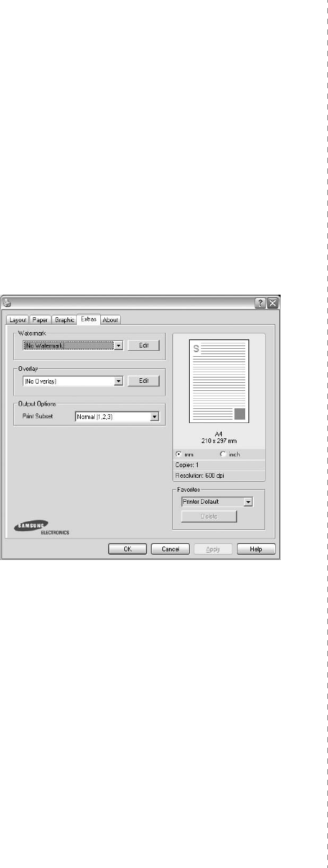Click the Samsung Electronics logo
This screenshot has height=868, width=328.
[41, 529]
